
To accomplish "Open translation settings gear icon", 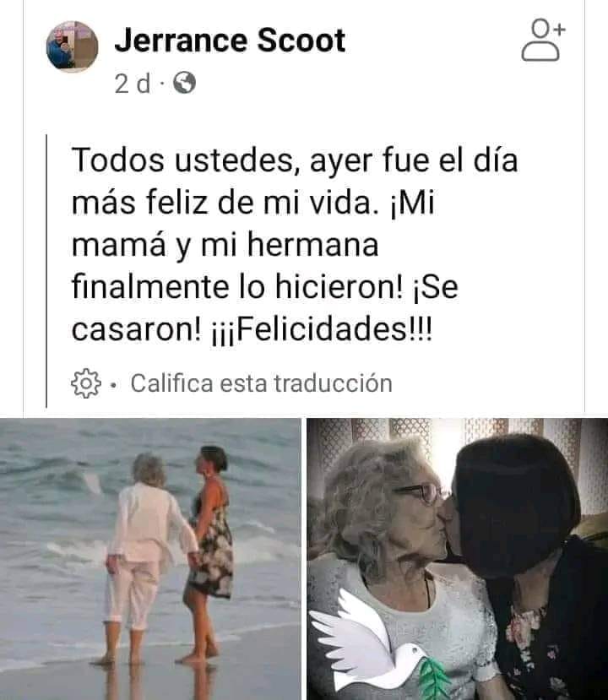I will pos(86,383).
